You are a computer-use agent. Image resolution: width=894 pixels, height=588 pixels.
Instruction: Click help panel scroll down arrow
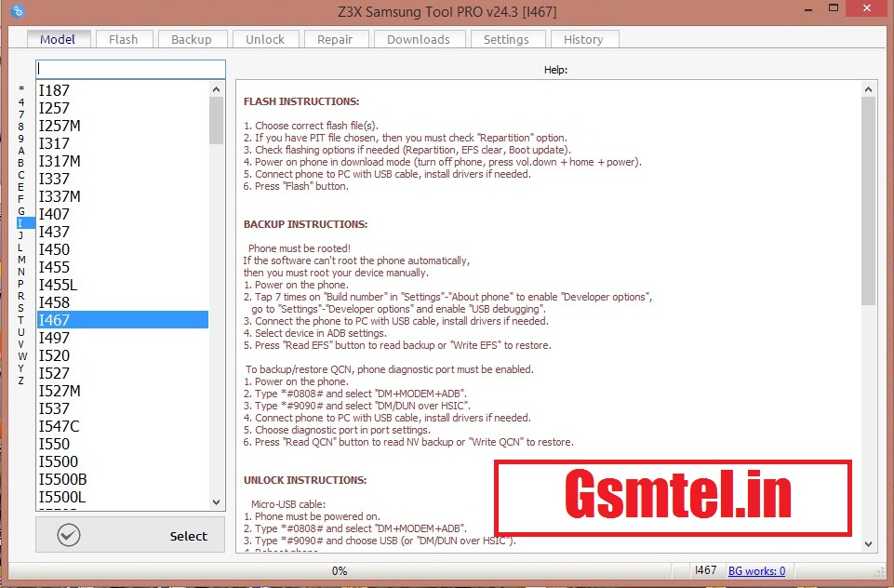[x=868, y=544]
